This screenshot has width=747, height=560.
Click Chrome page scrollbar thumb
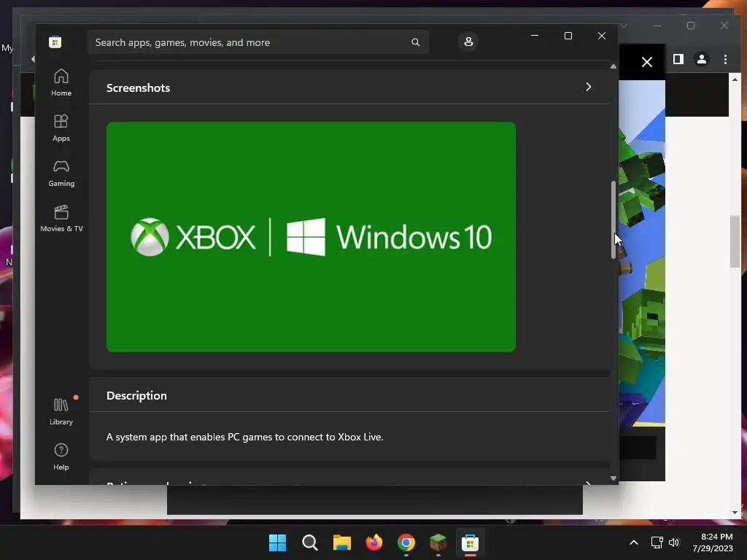735,241
